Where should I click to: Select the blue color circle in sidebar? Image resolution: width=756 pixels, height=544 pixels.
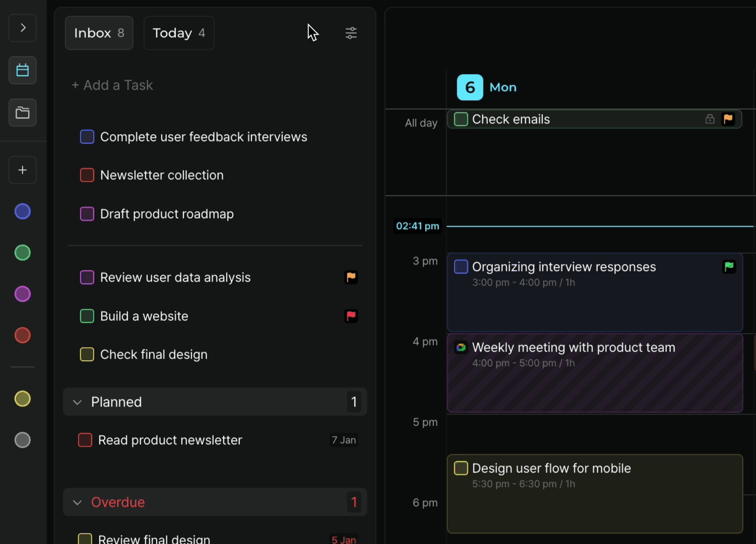point(23,212)
